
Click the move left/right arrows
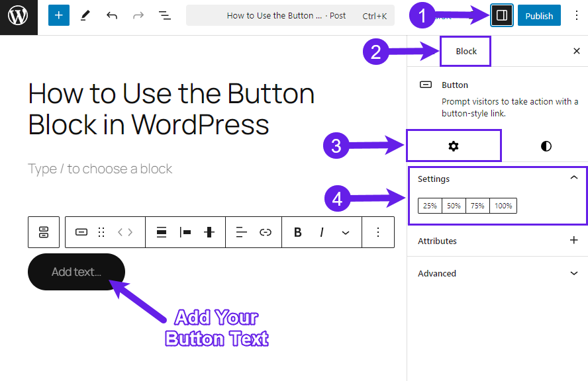[x=125, y=232]
